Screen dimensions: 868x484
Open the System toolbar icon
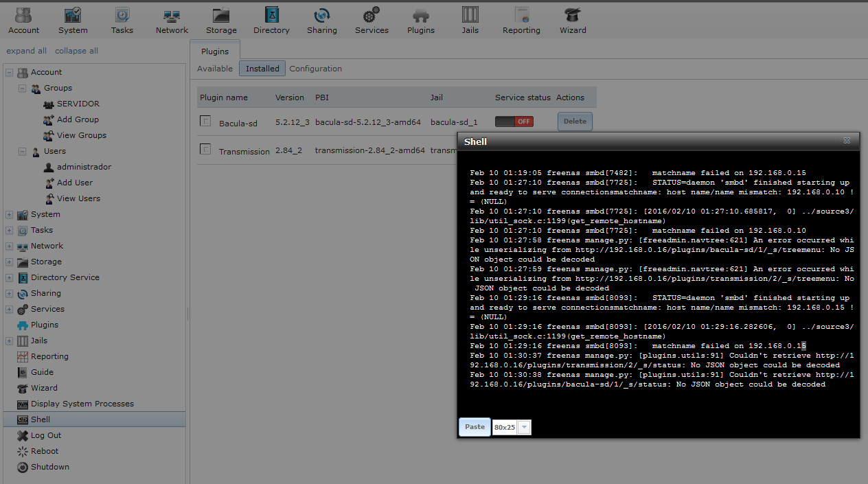point(73,21)
